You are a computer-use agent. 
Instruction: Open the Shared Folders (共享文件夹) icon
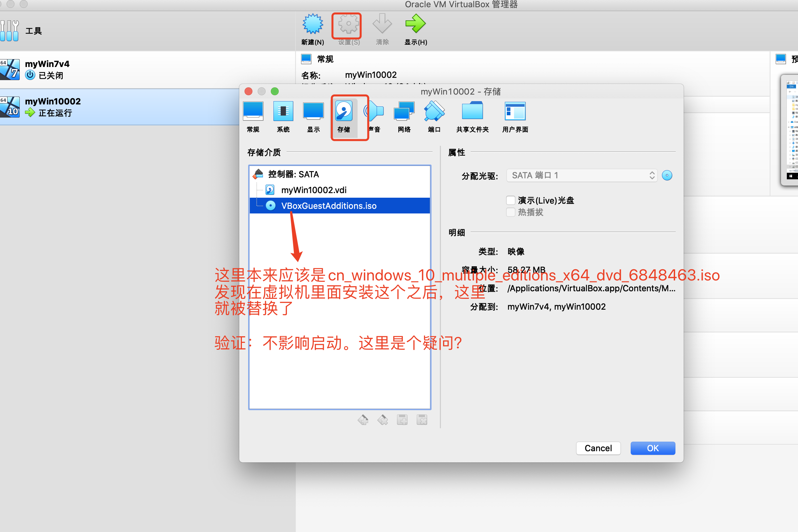[472, 111]
